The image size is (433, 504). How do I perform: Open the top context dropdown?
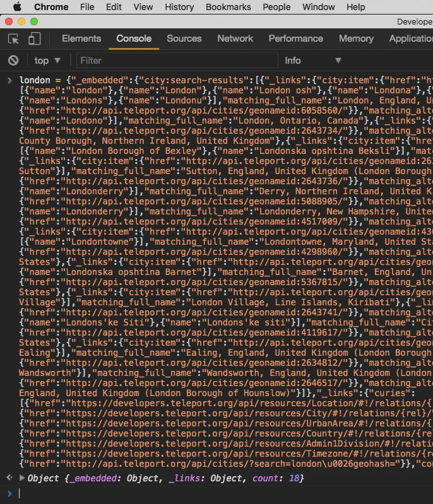tap(47, 61)
